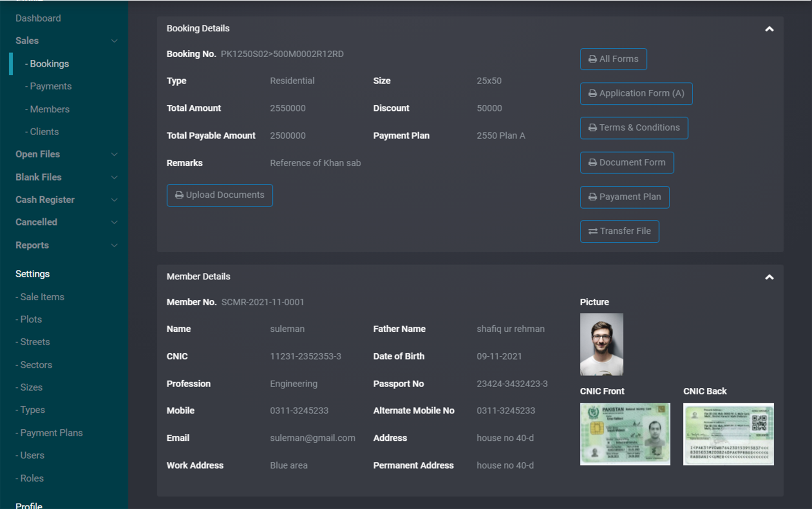Open the CNIC Front image
The image size is (812, 509).
[625, 434]
